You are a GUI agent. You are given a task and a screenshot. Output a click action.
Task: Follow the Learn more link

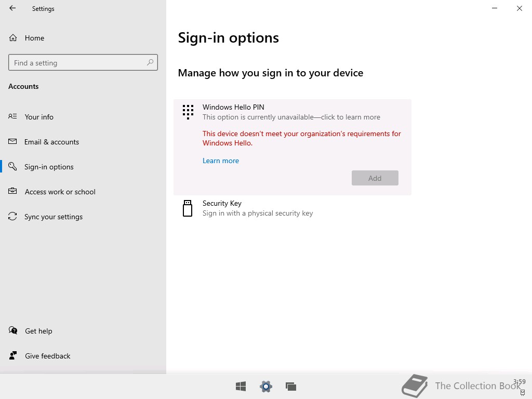[x=220, y=161]
